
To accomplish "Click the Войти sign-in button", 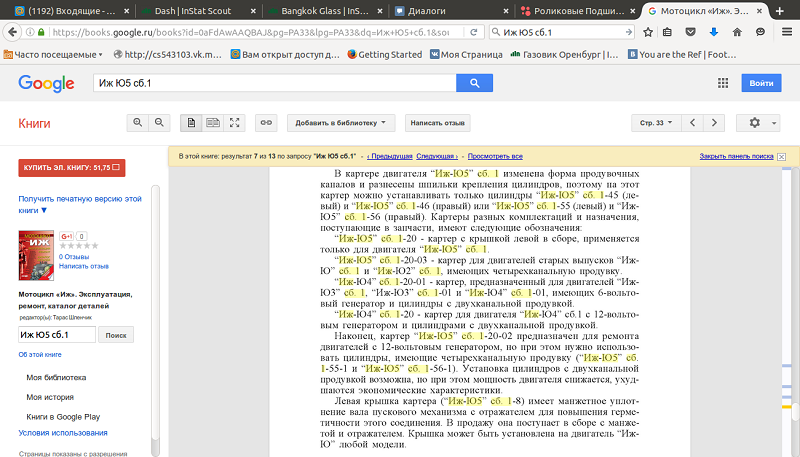I will (761, 83).
